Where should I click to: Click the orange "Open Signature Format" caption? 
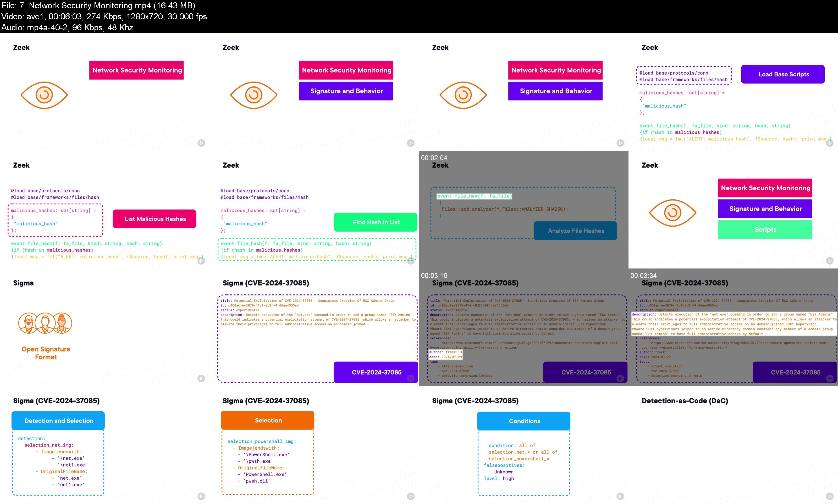click(x=46, y=353)
